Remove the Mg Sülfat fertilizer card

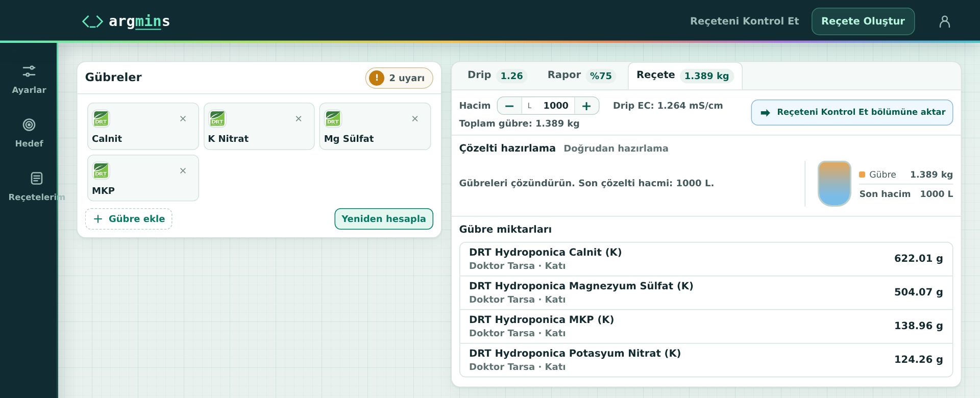click(x=415, y=119)
